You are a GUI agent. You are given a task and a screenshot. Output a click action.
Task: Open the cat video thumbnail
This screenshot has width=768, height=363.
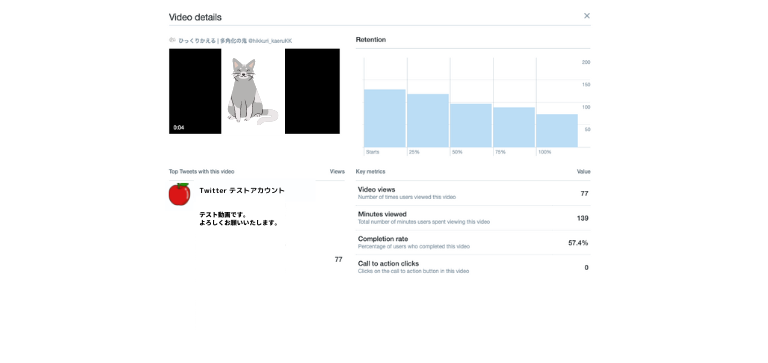tap(254, 91)
